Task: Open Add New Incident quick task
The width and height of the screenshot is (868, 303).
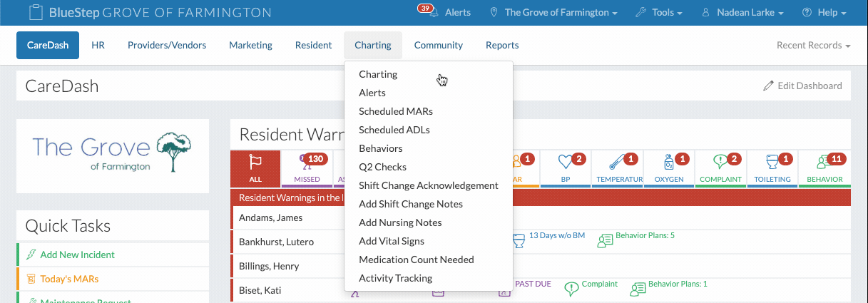Action: click(77, 255)
